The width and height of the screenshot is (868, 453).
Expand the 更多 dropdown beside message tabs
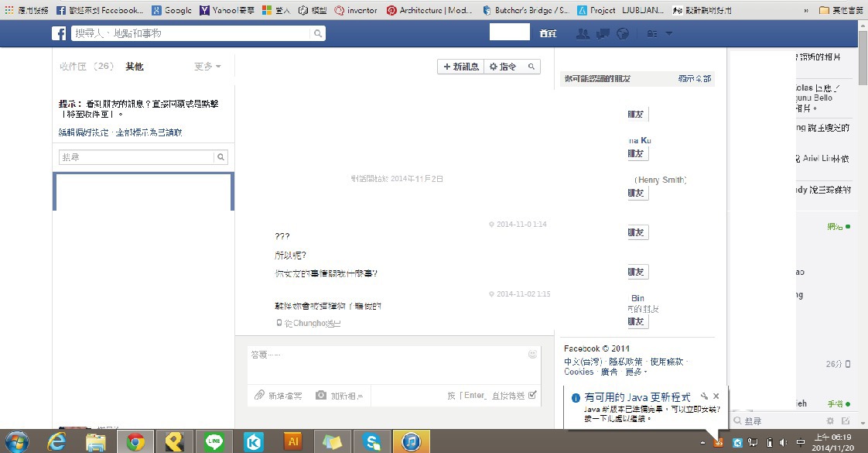[207, 67]
